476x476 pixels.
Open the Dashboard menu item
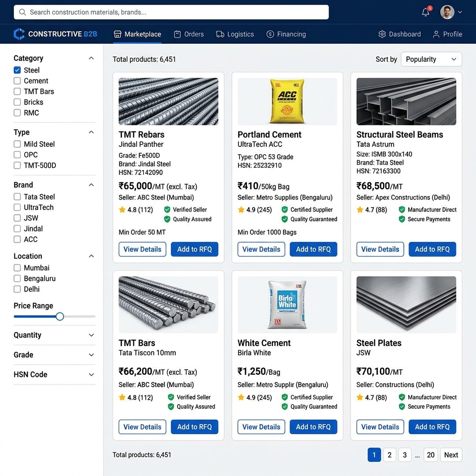[399, 34]
